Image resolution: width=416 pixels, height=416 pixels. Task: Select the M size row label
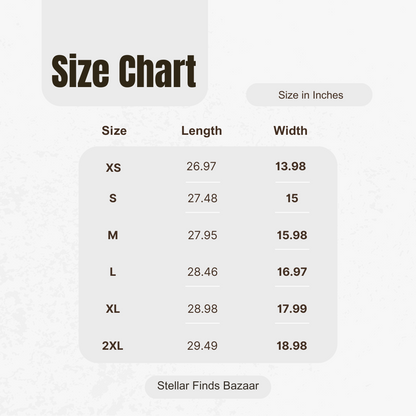click(x=113, y=235)
